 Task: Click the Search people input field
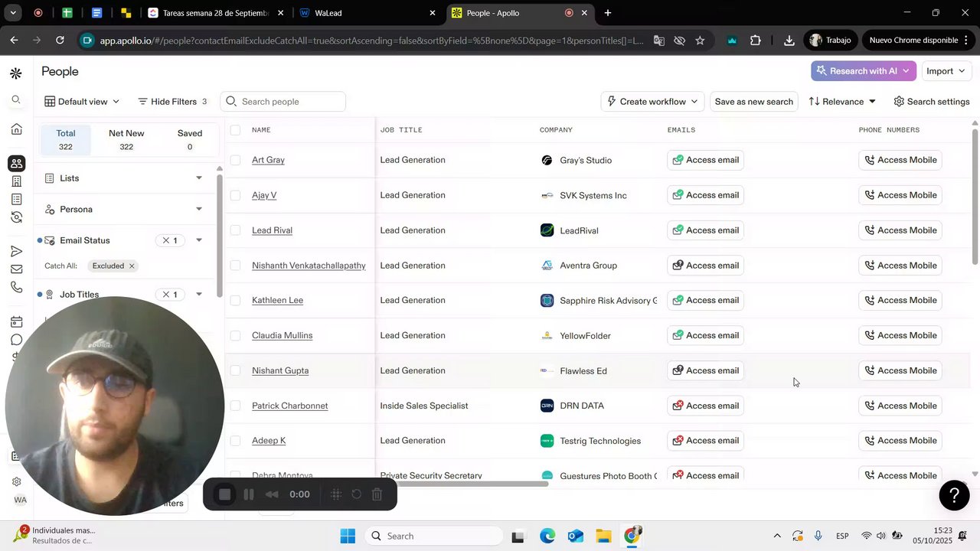pyautogui.click(x=283, y=102)
